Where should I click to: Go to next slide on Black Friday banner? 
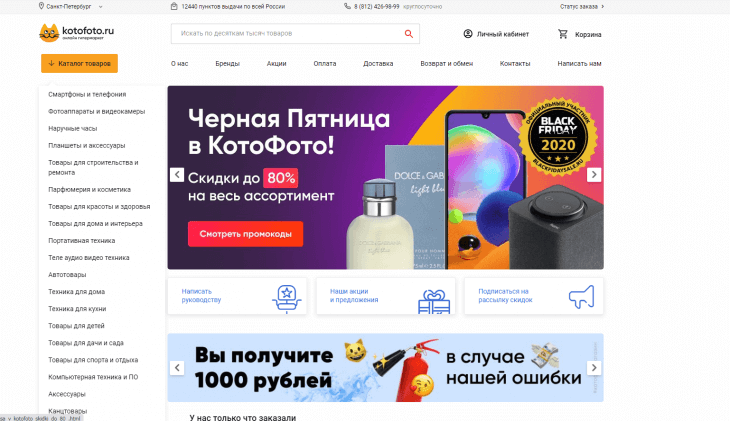pos(594,175)
